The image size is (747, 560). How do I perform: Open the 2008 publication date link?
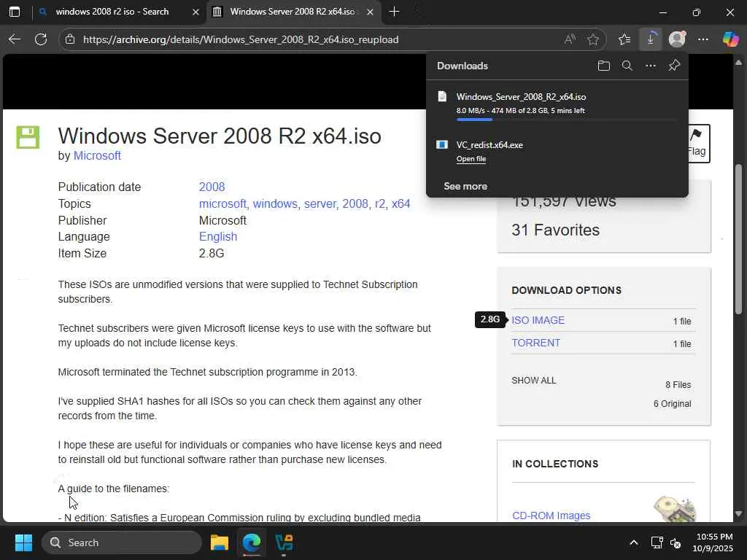(x=212, y=187)
